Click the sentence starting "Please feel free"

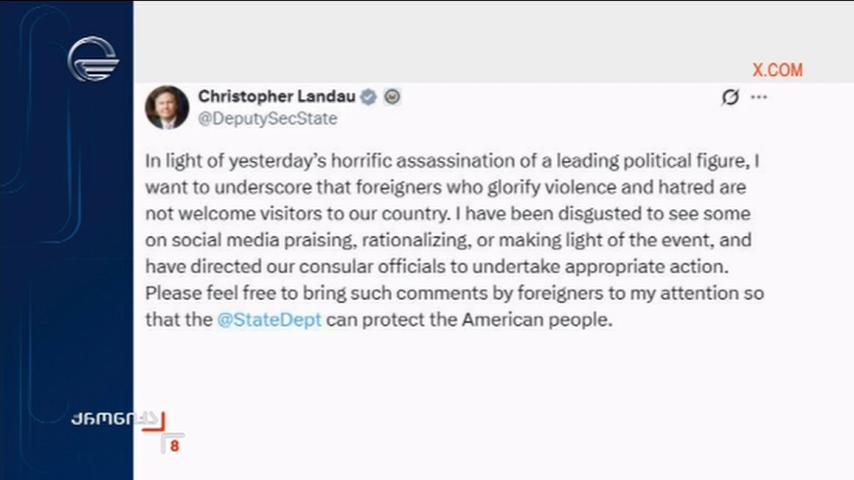[x=454, y=293]
